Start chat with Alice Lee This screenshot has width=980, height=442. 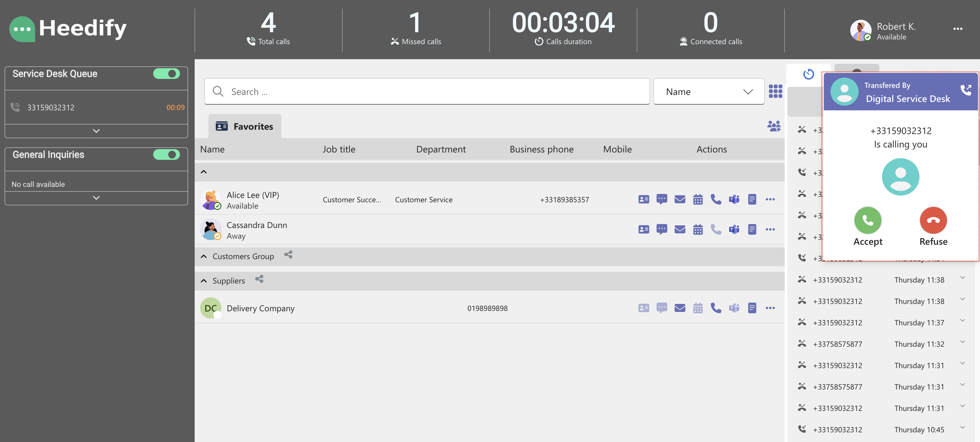tap(662, 199)
